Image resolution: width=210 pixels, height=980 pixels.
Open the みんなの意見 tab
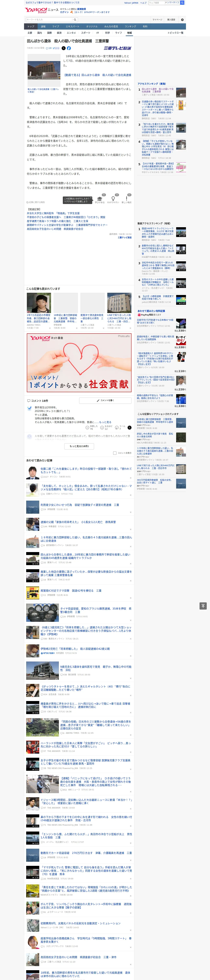(111, 27)
